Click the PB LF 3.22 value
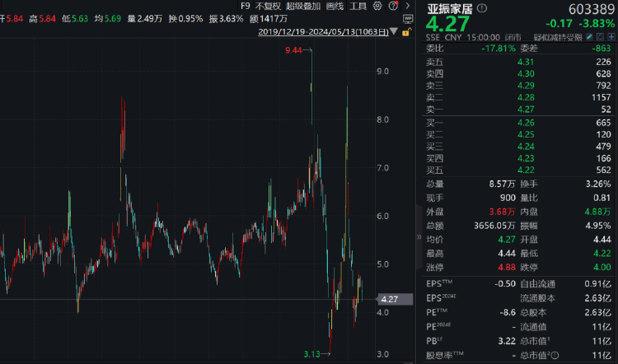The width and height of the screenshot is (618, 364). [507, 341]
